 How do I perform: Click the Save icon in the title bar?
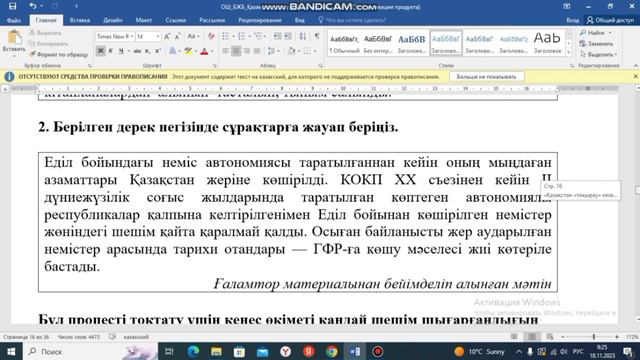13,6
